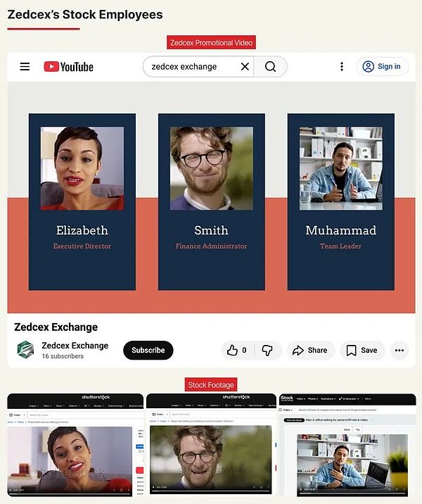
Task: Open the woman Shutterstock stock footage thumbnail
Action: [x=70, y=461]
